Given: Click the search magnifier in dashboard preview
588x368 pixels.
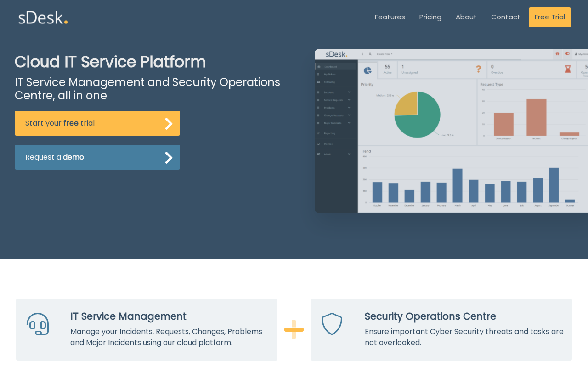Looking at the screenshot, I should [370, 54].
